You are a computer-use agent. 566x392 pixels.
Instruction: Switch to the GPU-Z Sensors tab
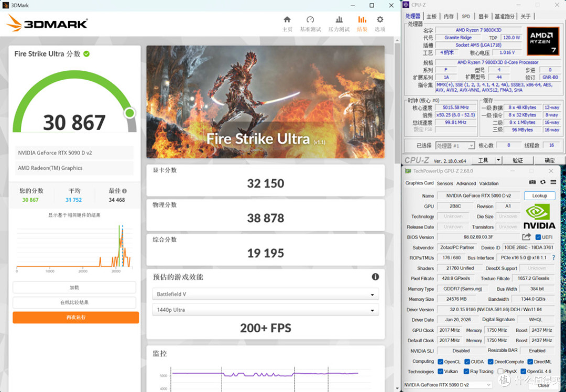445,183
